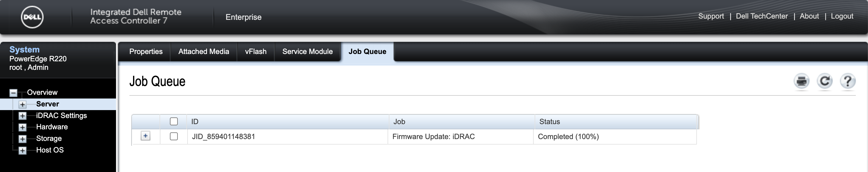Click the 'PowerEdge R220' text
Screen dimensions: 868x172
pyautogui.click(x=38, y=59)
